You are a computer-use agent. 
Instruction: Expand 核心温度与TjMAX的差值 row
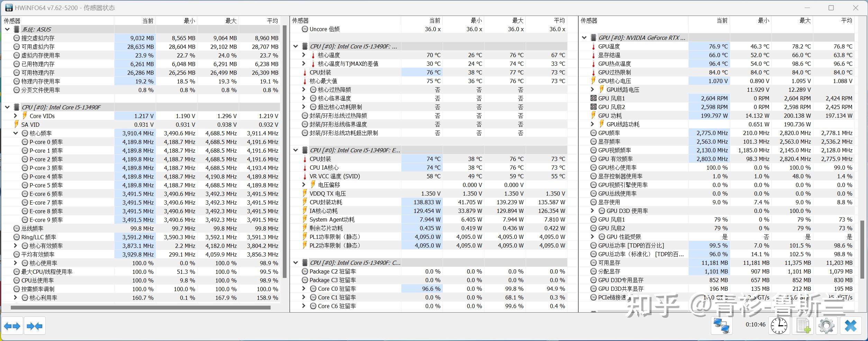[x=304, y=64]
